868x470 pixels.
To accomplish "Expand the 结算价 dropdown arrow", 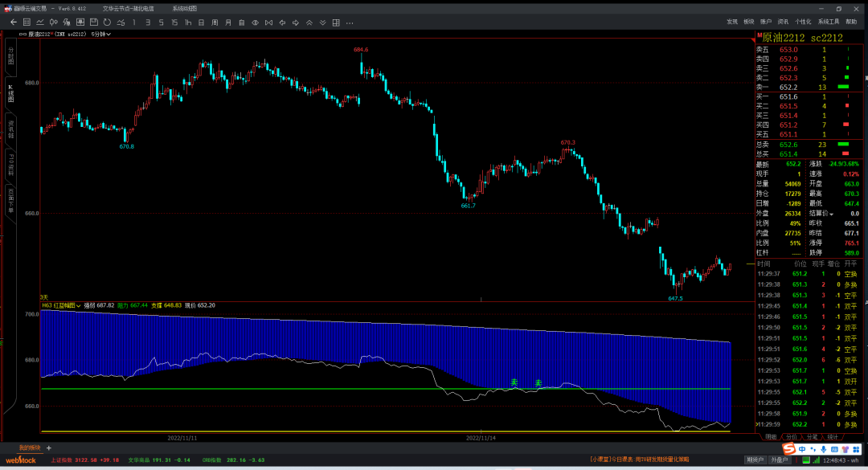I will tap(831, 215).
